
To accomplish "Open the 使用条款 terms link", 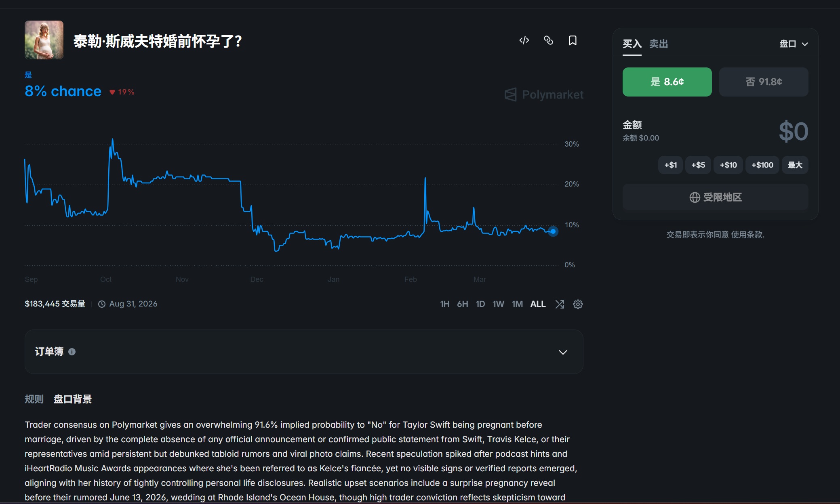I will pos(746,235).
